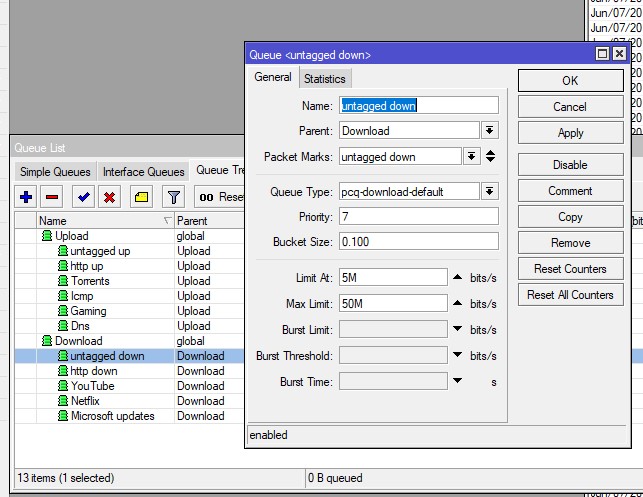Click green queue icon beside Download row

(47, 341)
